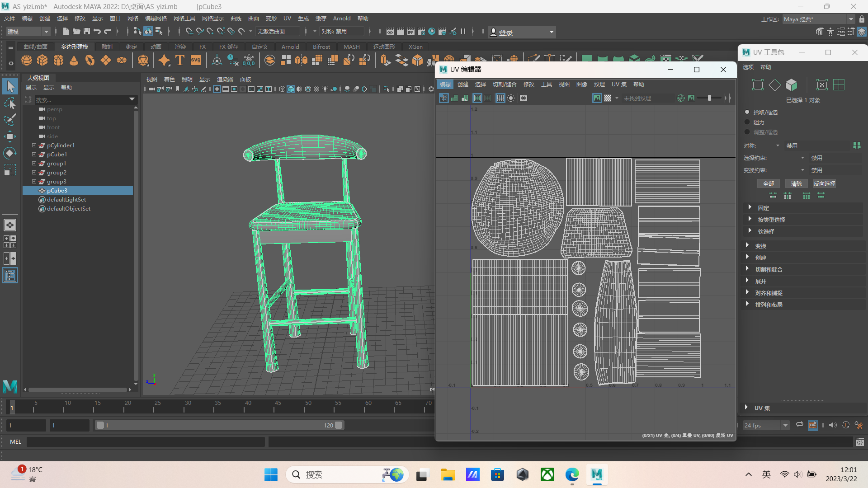This screenshot has height=488, width=868.
Task: Select the checker pattern texture icon
Action: pos(607,98)
